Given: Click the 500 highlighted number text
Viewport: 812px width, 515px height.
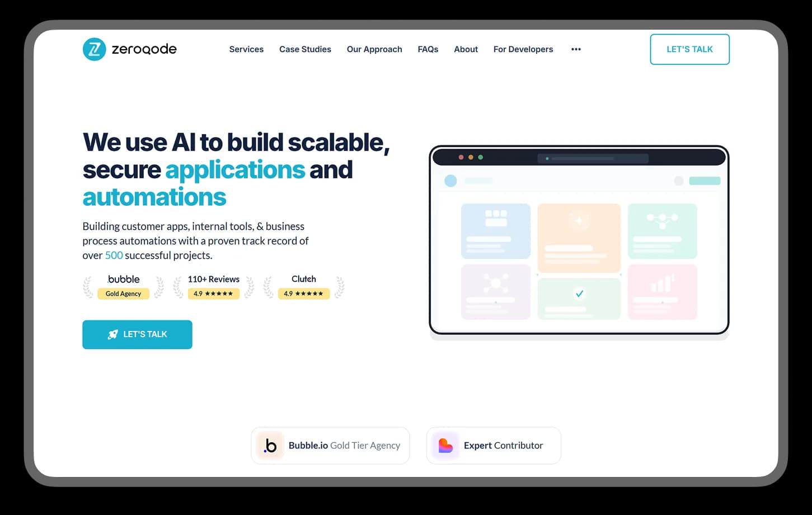Looking at the screenshot, I should pos(114,256).
